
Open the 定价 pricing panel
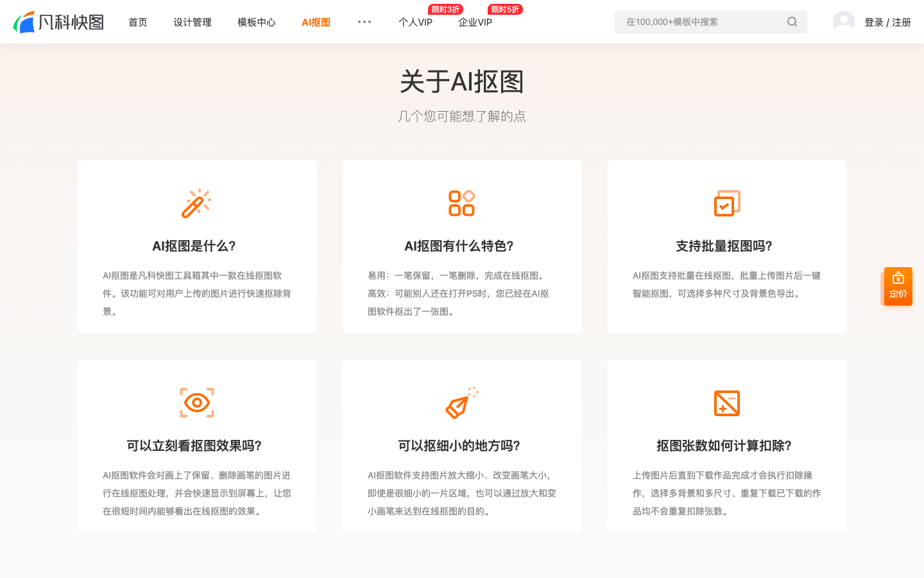click(x=898, y=286)
